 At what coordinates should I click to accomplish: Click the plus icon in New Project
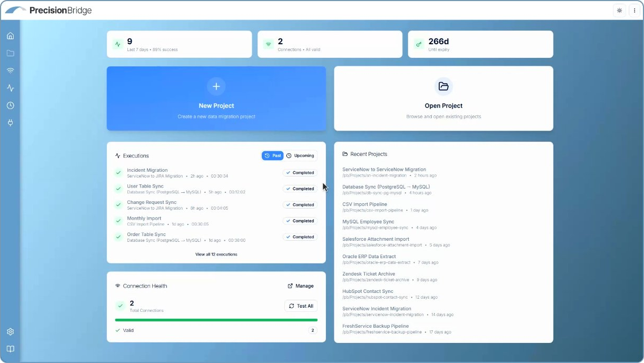(216, 86)
